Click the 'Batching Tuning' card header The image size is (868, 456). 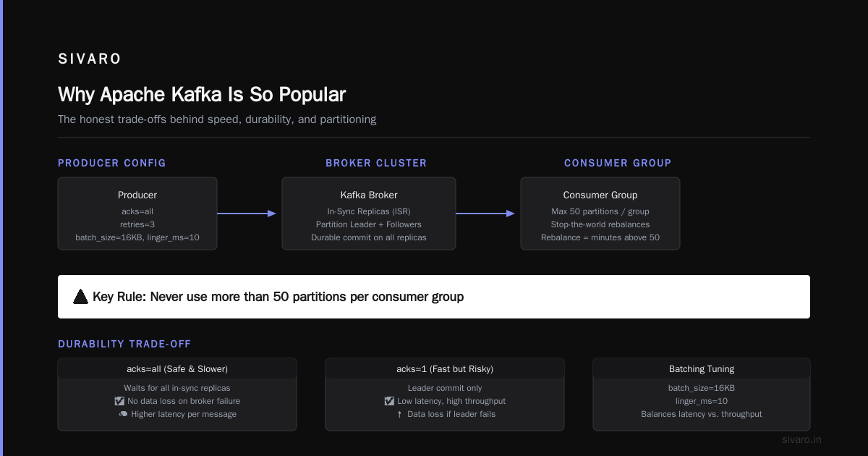[x=702, y=368]
